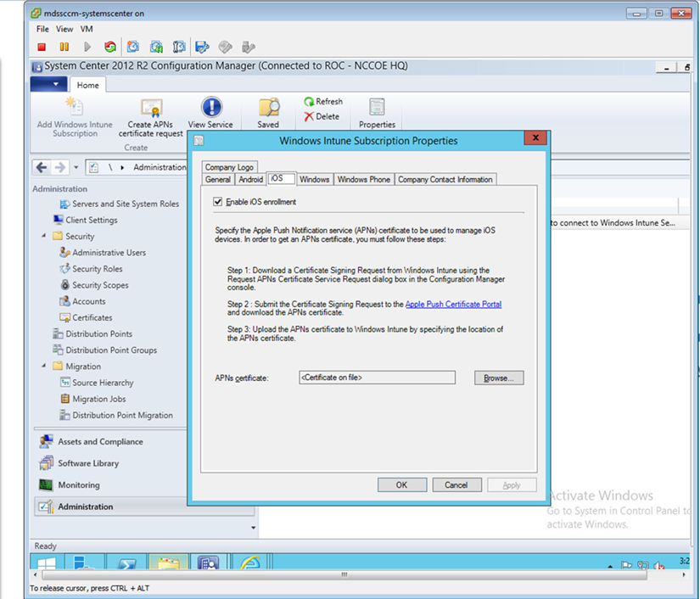This screenshot has width=700, height=599.
Task: Open the Saved searches ribbon icon
Action: click(x=268, y=113)
